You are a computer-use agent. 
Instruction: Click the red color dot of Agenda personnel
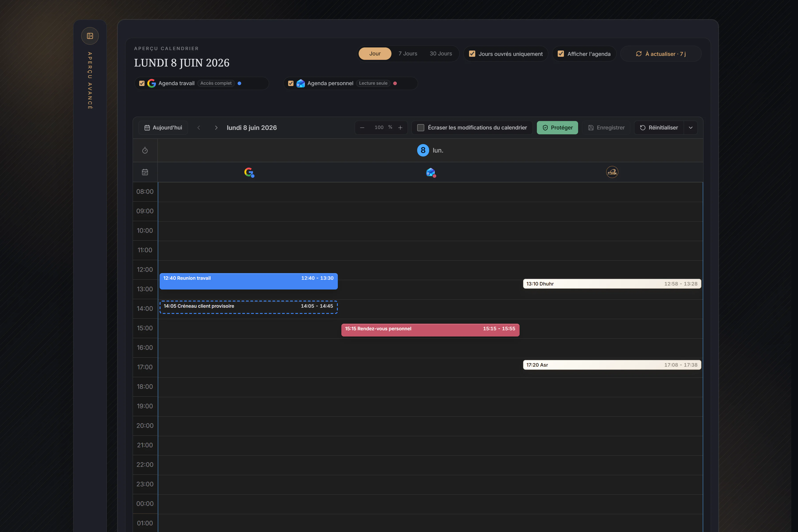pyautogui.click(x=395, y=84)
